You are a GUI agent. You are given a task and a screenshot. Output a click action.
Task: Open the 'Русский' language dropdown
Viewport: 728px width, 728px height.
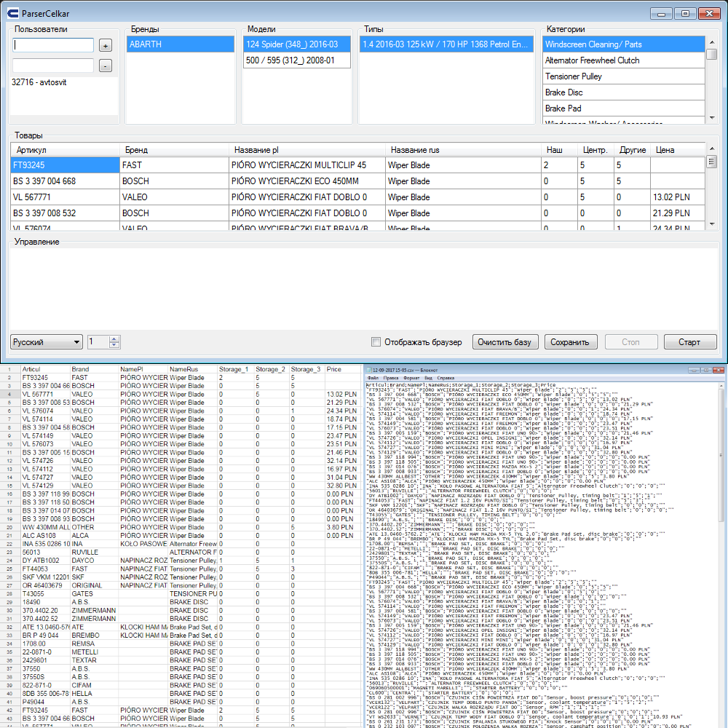coord(47,342)
